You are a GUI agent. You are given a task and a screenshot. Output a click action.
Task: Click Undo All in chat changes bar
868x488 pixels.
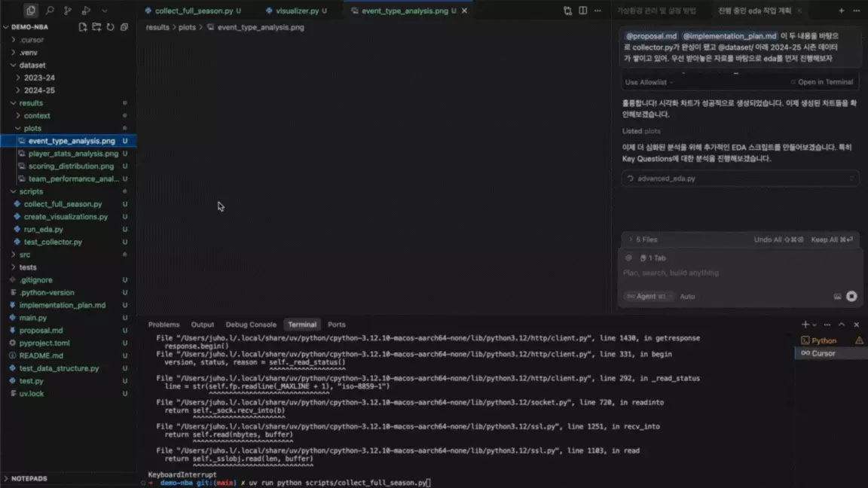click(778, 239)
